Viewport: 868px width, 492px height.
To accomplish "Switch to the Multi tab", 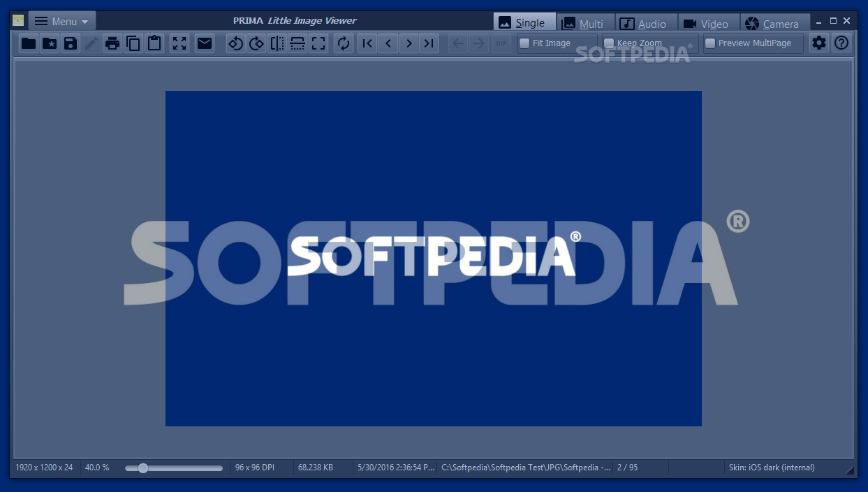I will click(585, 23).
